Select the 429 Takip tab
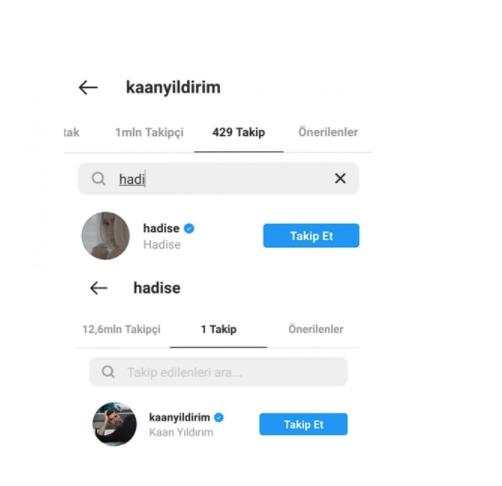The height and width of the screenshot is (486, 502). point(239,132)
